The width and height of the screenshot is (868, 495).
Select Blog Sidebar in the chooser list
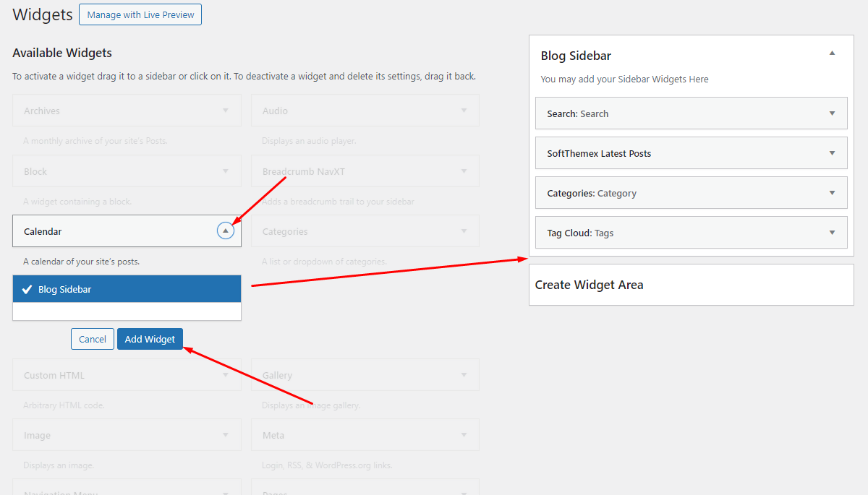[x=127, y=289]
